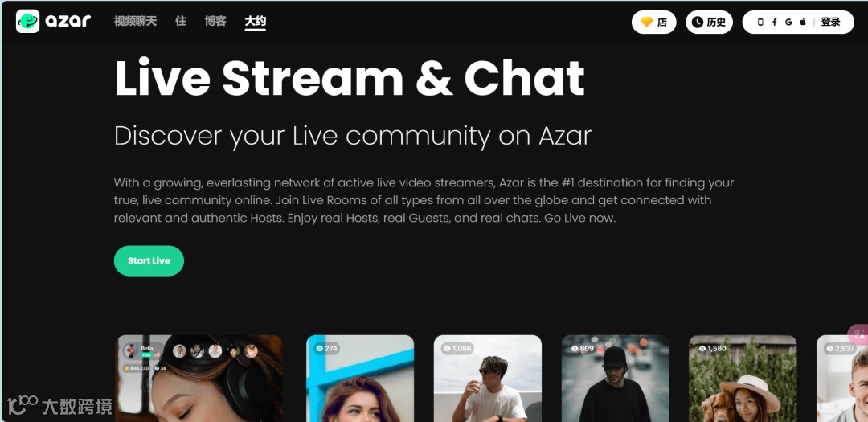
Task: Select the 住 navigation item
Action: tap(181, 22)
